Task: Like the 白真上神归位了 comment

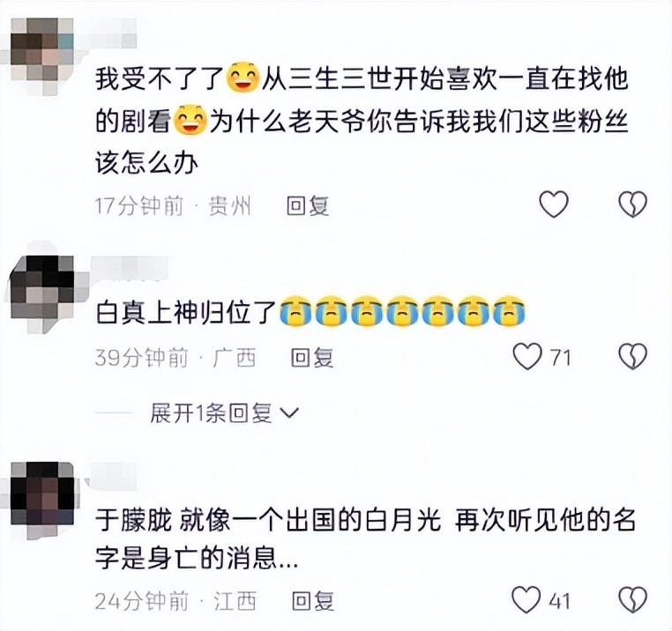Action: click(x=527, y=356)
